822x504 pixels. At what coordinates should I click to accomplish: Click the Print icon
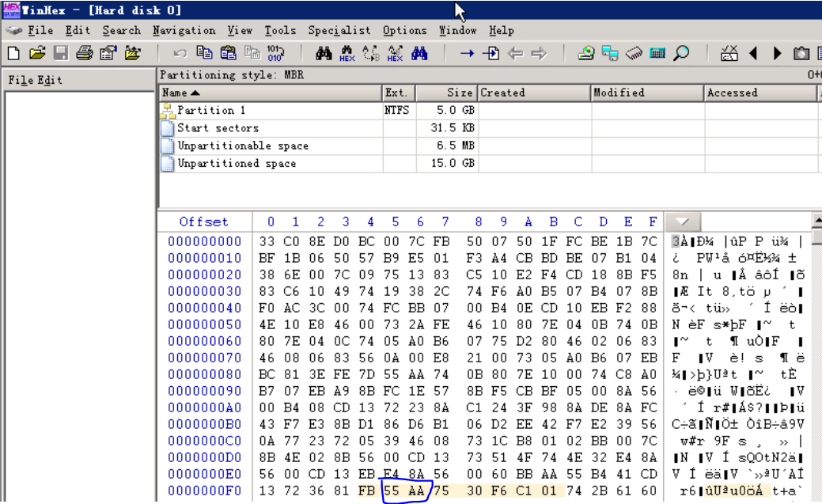pos(85,53)
